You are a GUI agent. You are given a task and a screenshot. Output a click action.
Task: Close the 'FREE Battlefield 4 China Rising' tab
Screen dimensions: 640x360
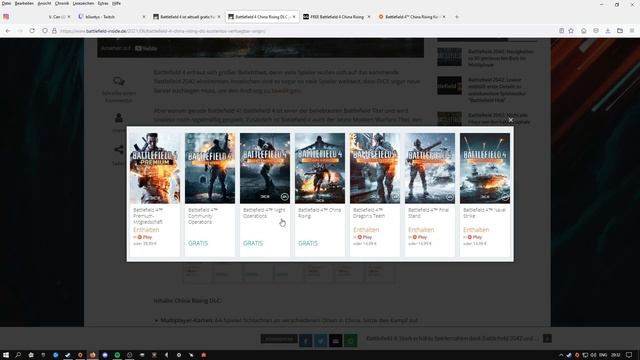pyautogui.click(x=369, y=17)
